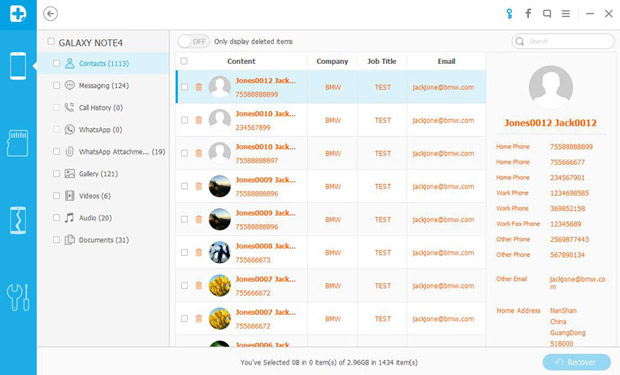Open the wrench toolbox sidebar icon
Viewport: 620px width, 375px height.
tap(18, 297)
